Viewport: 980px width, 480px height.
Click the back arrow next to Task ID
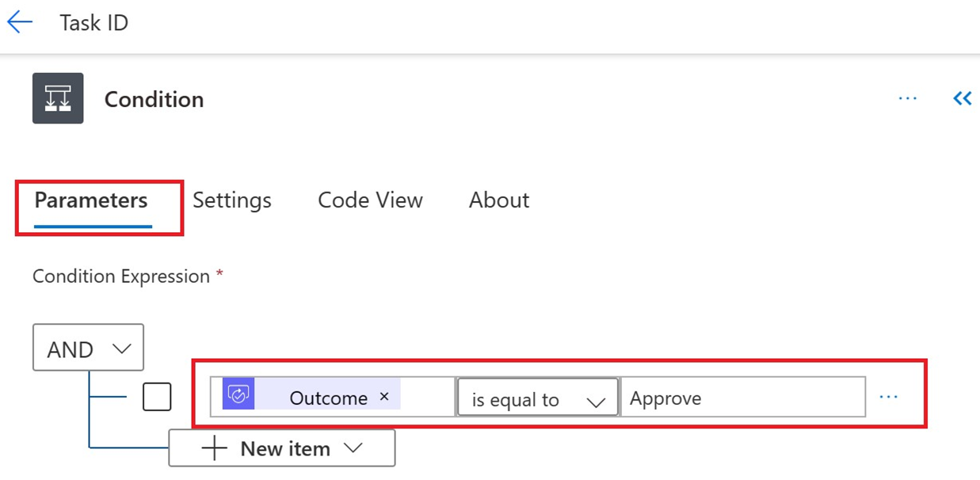click(x=19, y=21)
